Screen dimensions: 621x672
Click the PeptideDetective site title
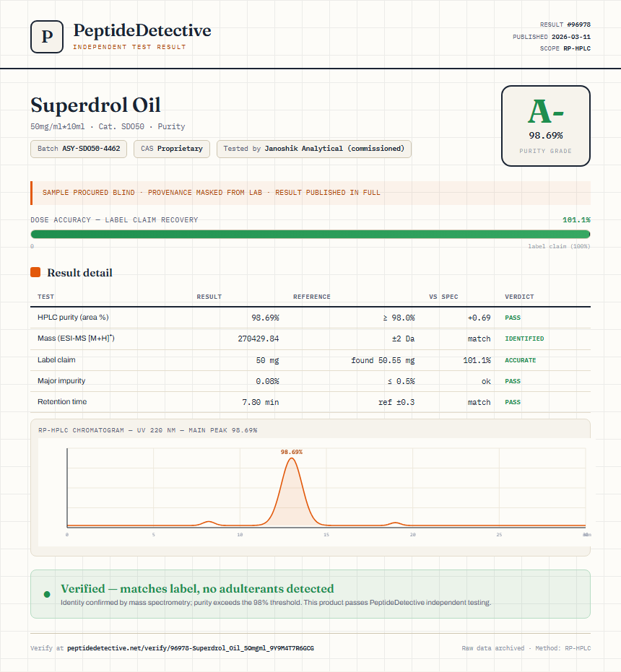coord(142,30)
